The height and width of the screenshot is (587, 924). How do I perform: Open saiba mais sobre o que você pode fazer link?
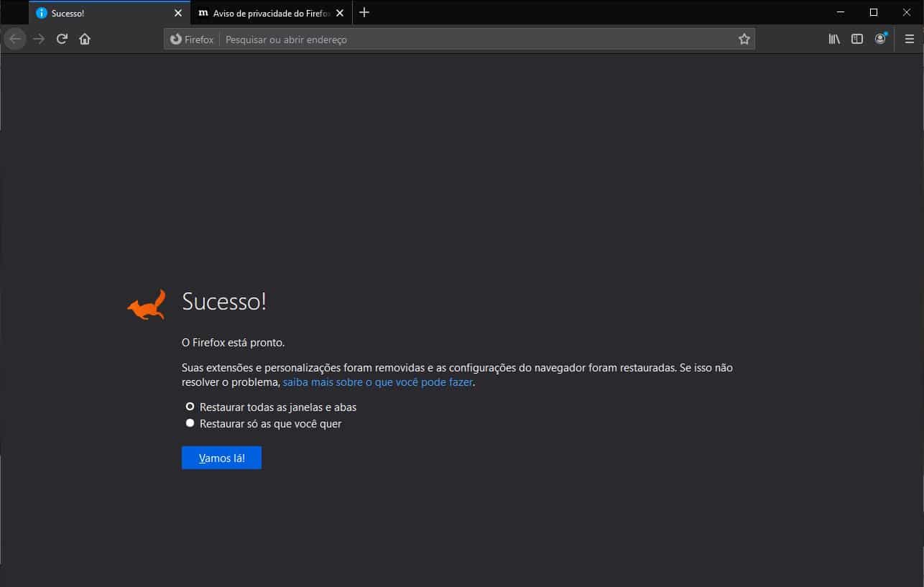[x=378, y=382]
